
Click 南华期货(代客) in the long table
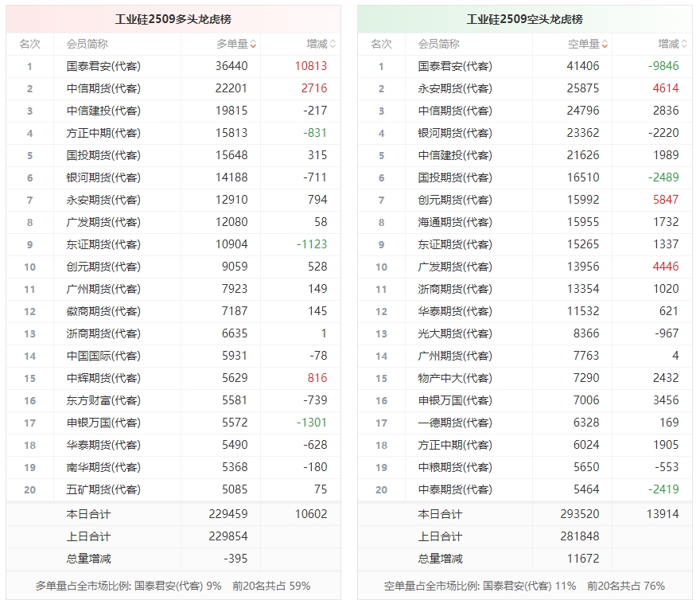pyautogui.click(x=103, y=467)
